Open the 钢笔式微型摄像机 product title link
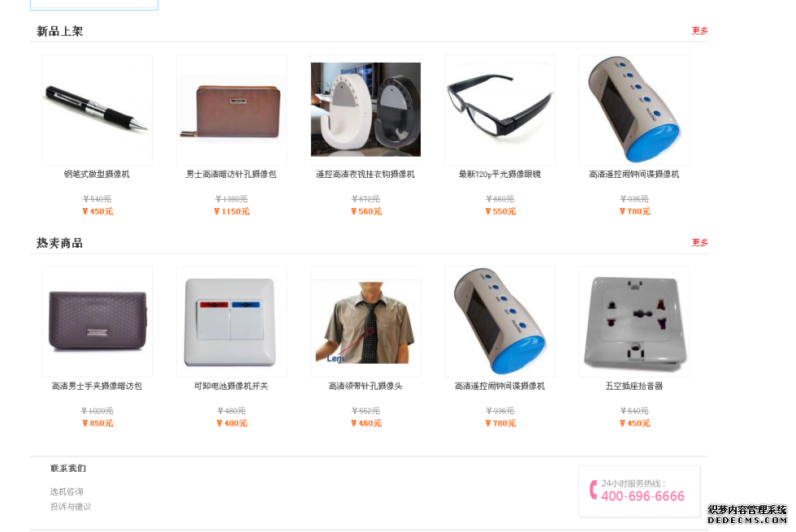 pos(97,174)
